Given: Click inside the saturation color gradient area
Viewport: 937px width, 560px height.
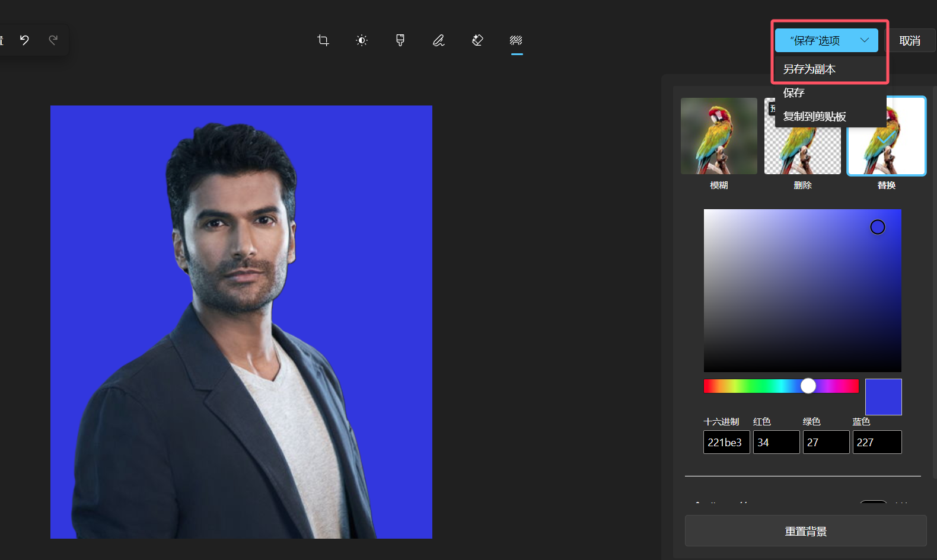Looking at the screenshot, I should [802, 290].
